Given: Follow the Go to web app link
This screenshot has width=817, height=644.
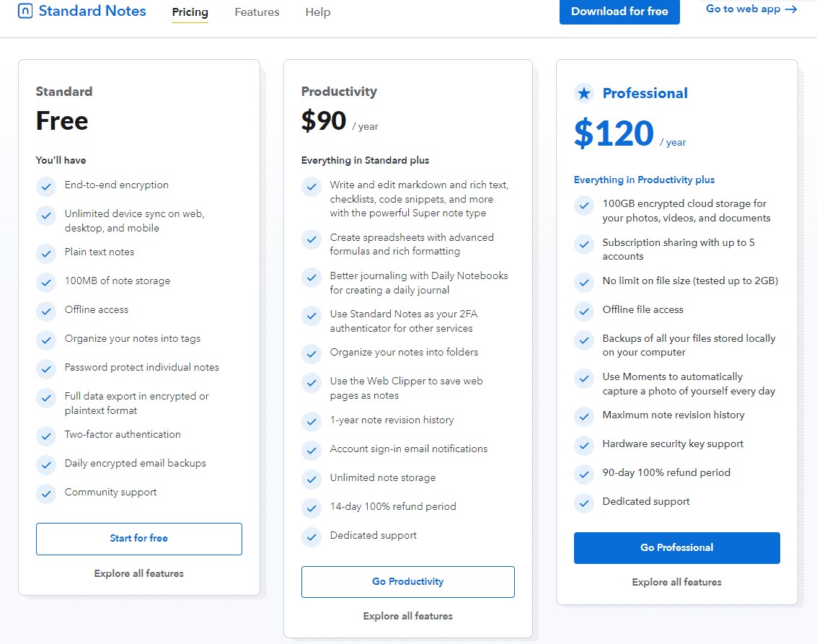Looking at the screenshot, I should (x=751, y=9).
